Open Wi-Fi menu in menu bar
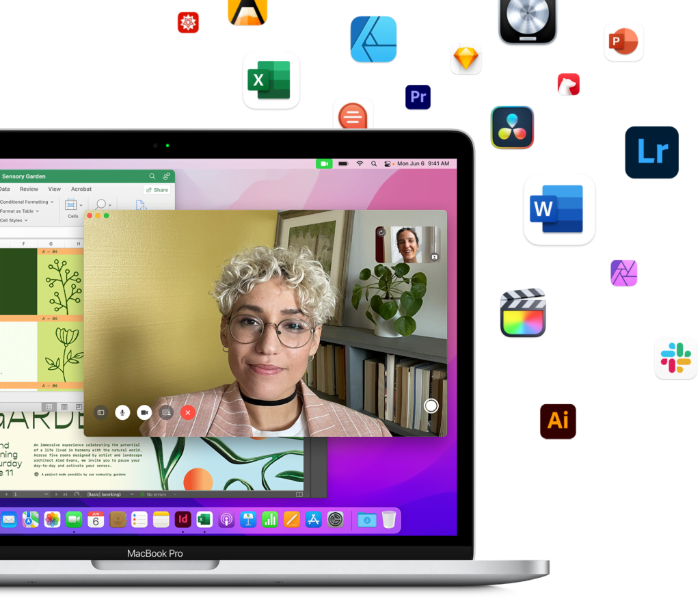700x599 pixels. coord(360,163)
